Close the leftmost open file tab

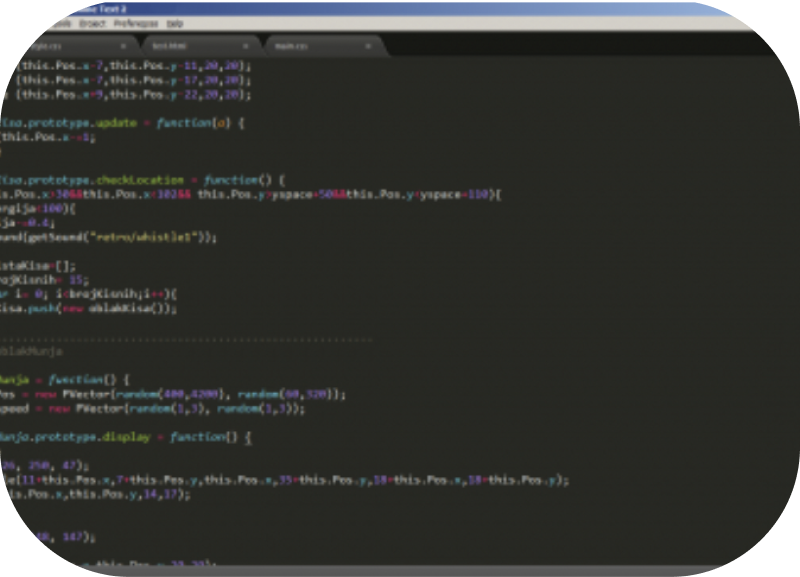pyautogui.click(x=124, y=45)
